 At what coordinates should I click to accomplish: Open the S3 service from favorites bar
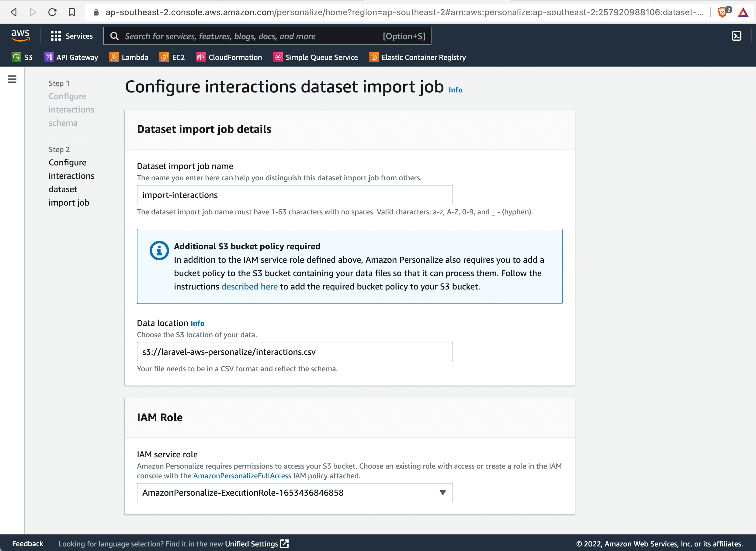coord(23,57)
